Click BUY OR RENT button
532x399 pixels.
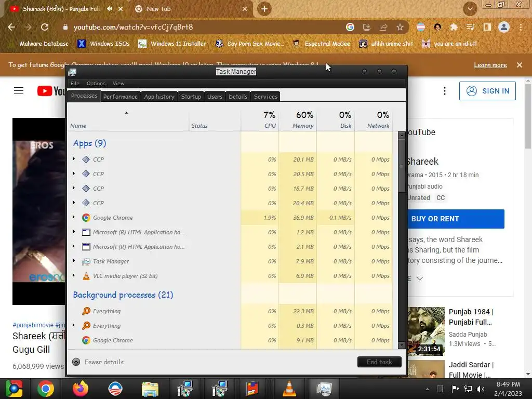(x=456, y=219)
